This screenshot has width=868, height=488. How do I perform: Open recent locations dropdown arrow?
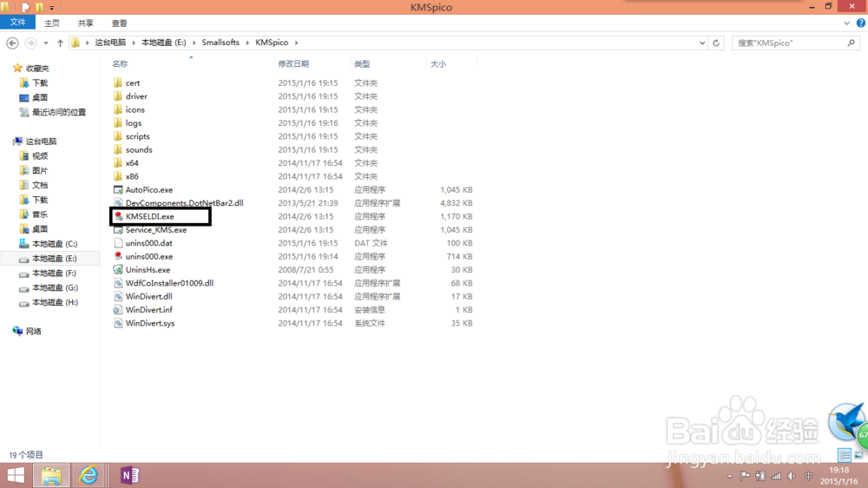point(46,43)
